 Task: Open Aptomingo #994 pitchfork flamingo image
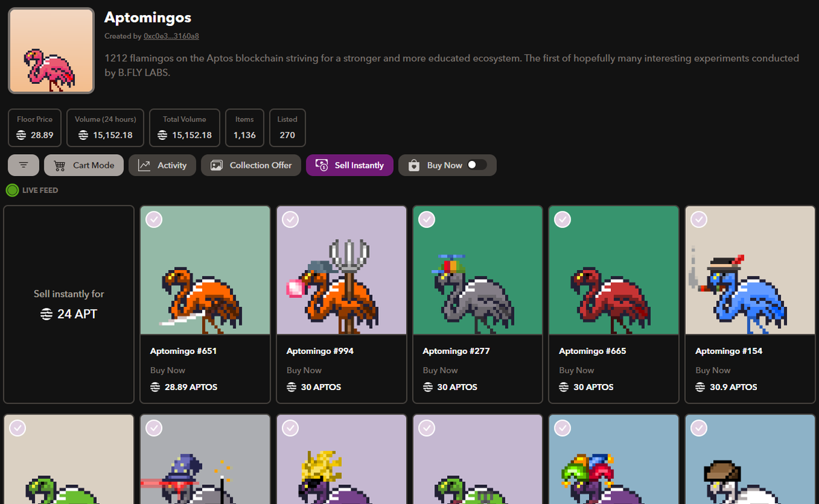click(x=341, y=270)
